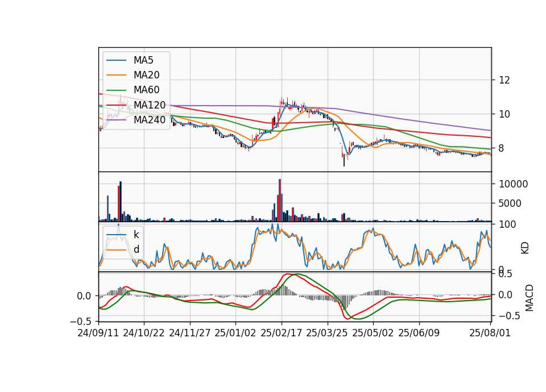The image size is (546, 392).
Task: Click the price axis value 8
Action: coord(502,148)
